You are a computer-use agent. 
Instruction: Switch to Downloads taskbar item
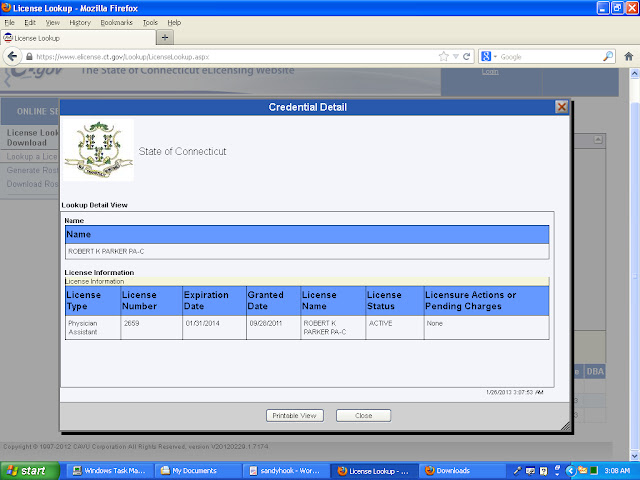point(461,471)
